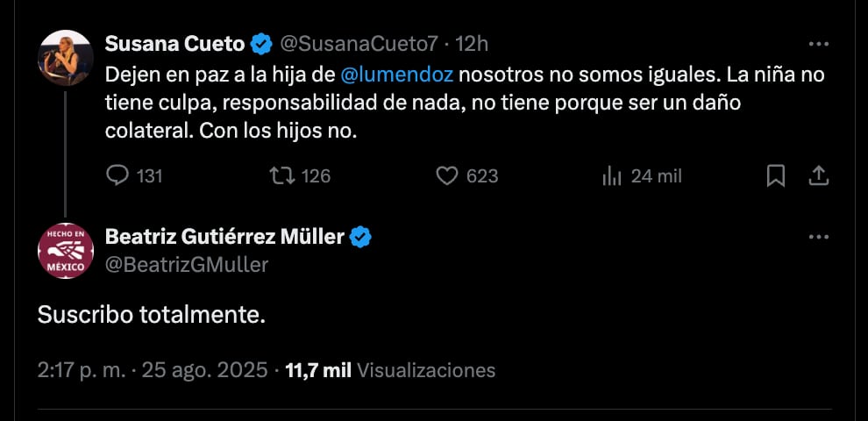Screen dimensions: 868x421
Task: Click Susana Cueto's verified badge
Action: (x=261, y=43)
